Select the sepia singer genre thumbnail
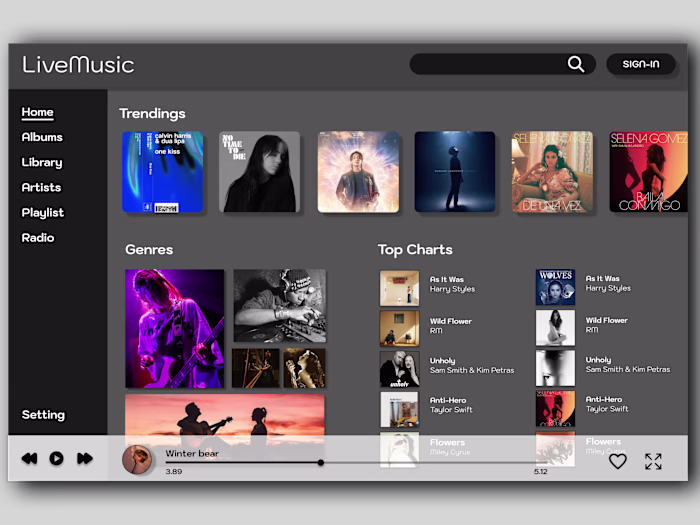This screenshot has width=700, height=525. [x=304, y=368]
